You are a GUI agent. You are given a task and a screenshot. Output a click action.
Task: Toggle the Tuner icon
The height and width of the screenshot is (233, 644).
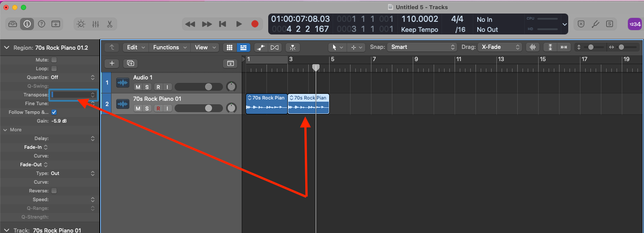click(595, 24)
